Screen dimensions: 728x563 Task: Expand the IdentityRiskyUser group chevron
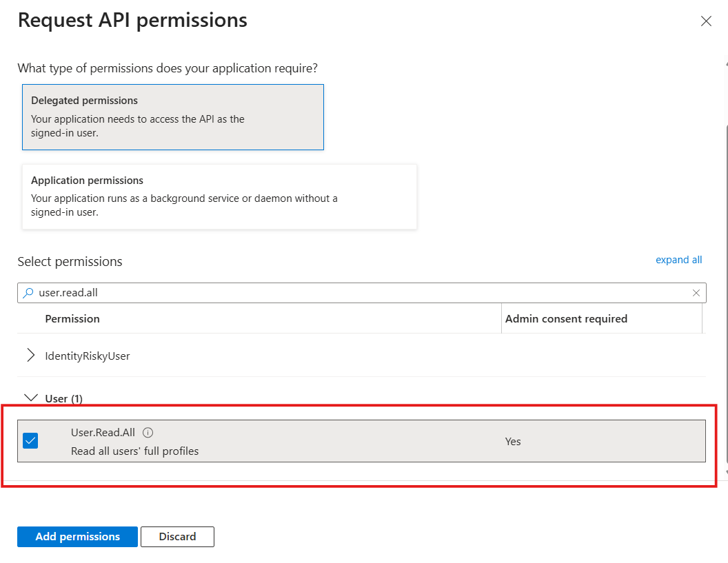tap(30, 356)
